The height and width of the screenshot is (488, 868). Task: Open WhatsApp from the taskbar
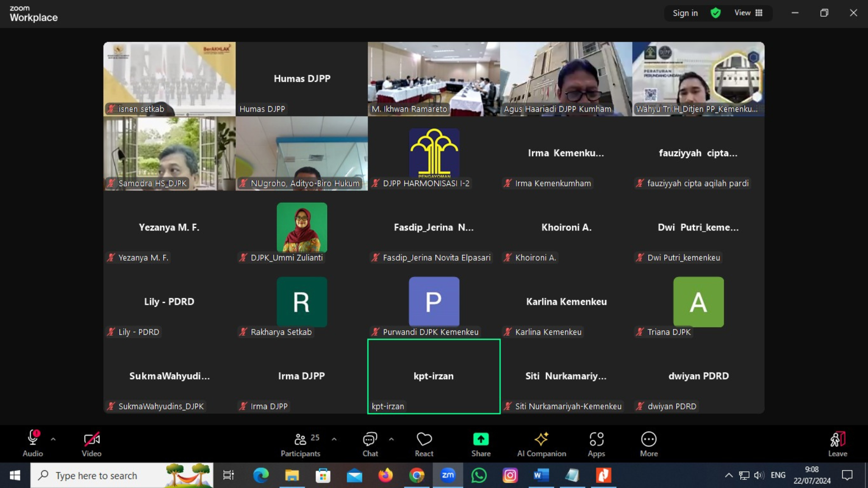[479, 475]
